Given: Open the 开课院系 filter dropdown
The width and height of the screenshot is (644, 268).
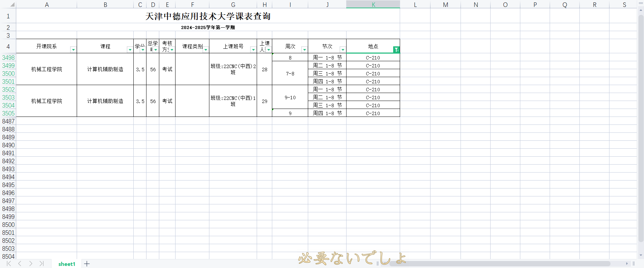Looking at the screenshot, I should click(x=73, y=50).
